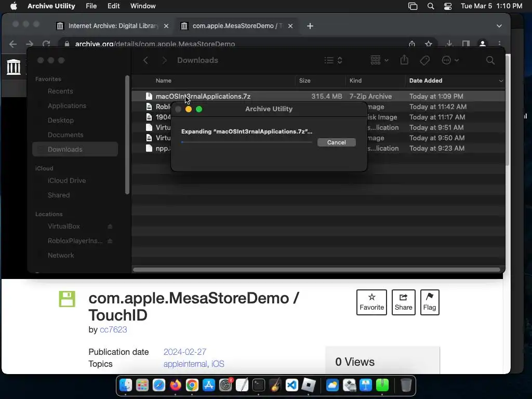Screen dimensions: 532x399
Task: Open the Edit menu
Action: [114, 6]
